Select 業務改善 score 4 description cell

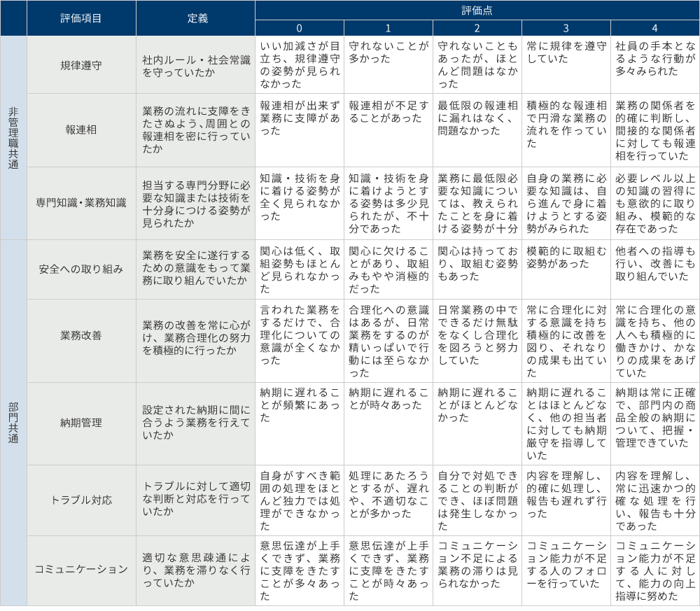[654, 340]
